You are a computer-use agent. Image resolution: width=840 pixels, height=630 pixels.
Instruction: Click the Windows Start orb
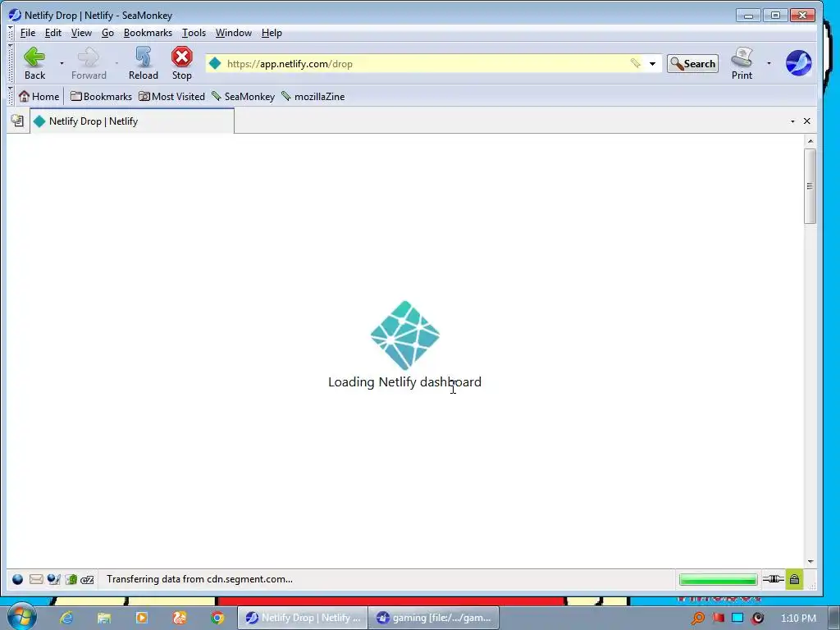tap(21, 617)
